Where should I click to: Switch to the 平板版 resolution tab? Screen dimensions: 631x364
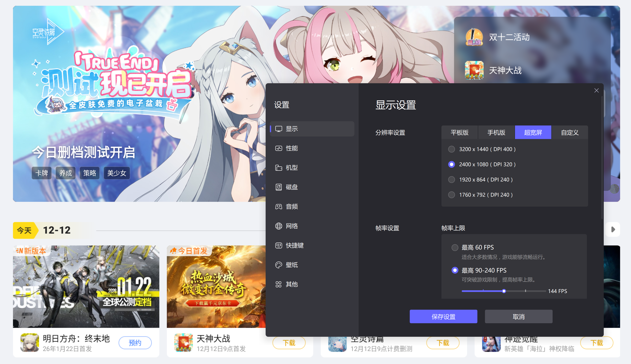459,132
